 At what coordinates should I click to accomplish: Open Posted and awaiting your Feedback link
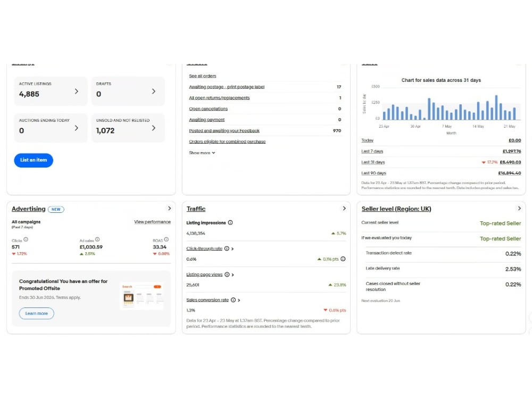[x=225, y=131]
